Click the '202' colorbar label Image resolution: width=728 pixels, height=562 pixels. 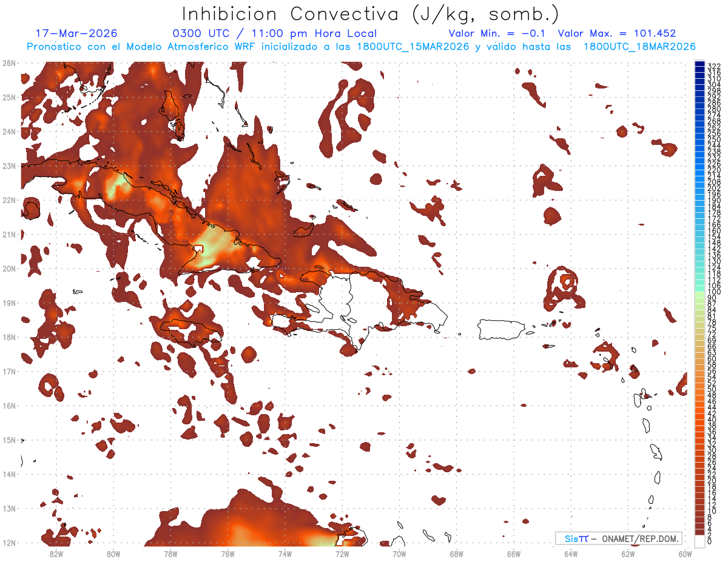(714, 188)
